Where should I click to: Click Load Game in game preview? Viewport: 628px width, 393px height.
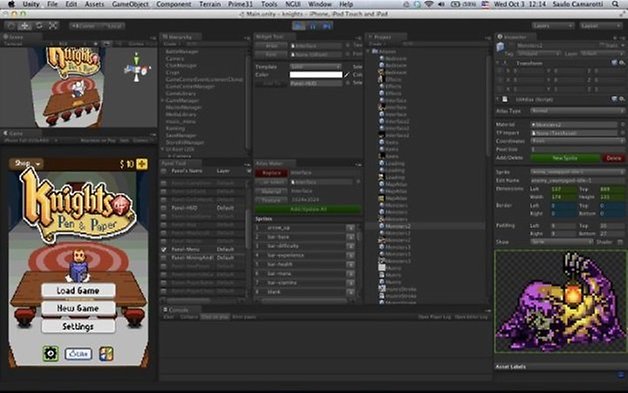click(x=78, y=290)
